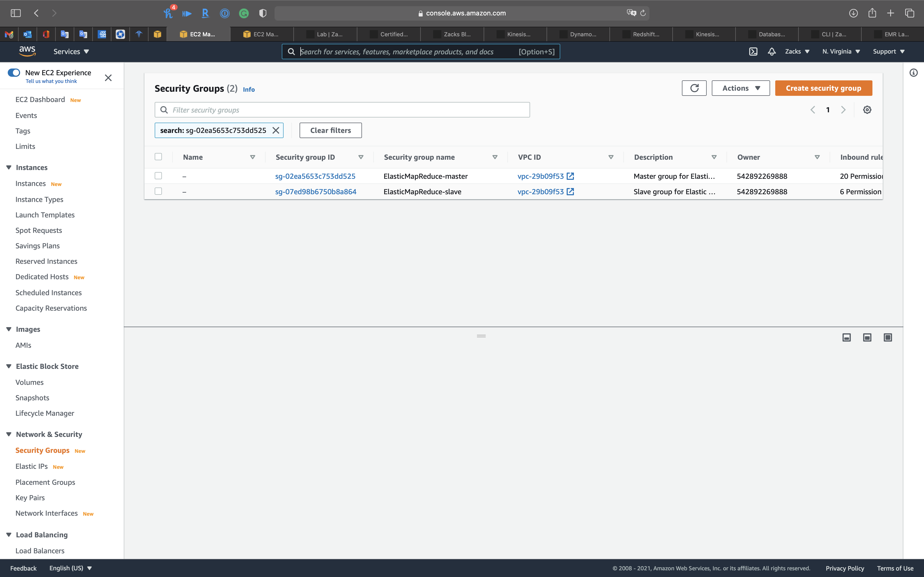Image resolution: width=924 pixels, height=577 pixels.
Task: Remove the sg-02ea5653c753dd525 search filter chip
Action: tap(276, 131)
